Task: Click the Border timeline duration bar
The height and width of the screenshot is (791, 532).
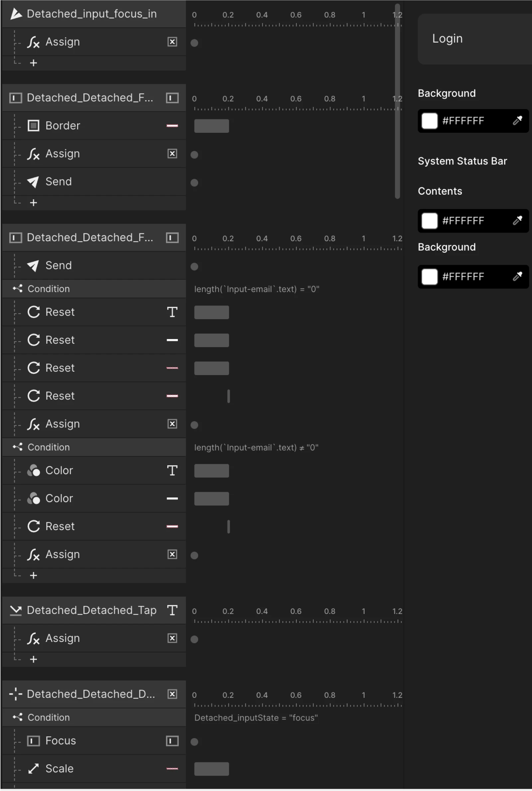Action: (x=211, y=126)
